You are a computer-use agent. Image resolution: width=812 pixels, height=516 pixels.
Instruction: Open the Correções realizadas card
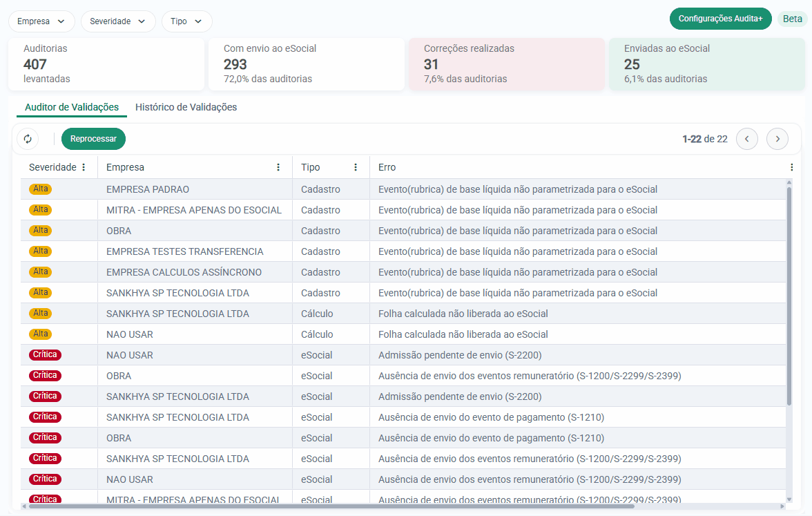pyautogui.click(x=507, y=64)
